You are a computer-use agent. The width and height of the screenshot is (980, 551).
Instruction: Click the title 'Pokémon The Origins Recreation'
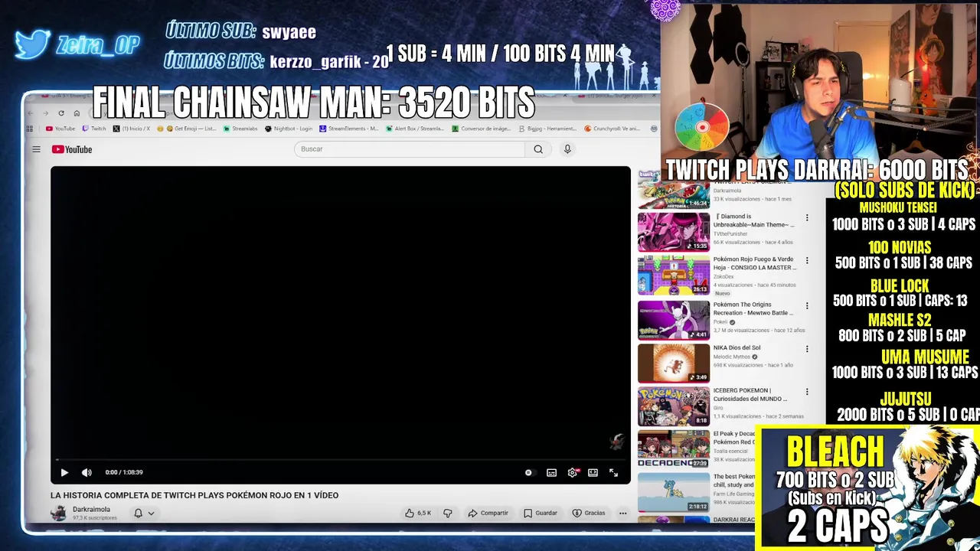pos(753,308)
